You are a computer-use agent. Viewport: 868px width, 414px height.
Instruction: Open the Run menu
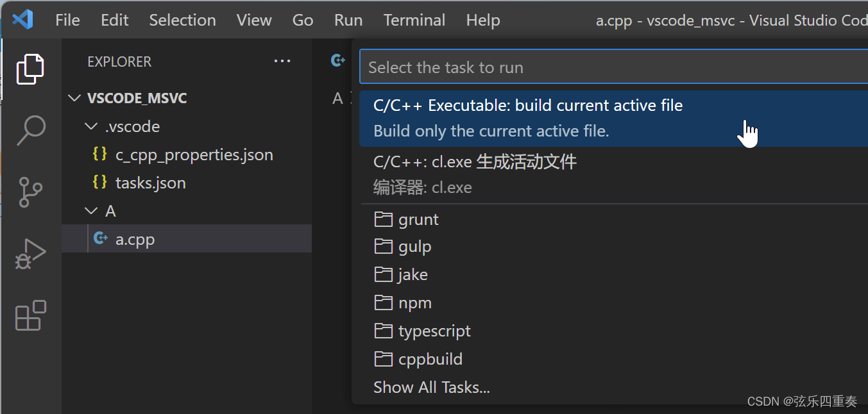[348, 20]
